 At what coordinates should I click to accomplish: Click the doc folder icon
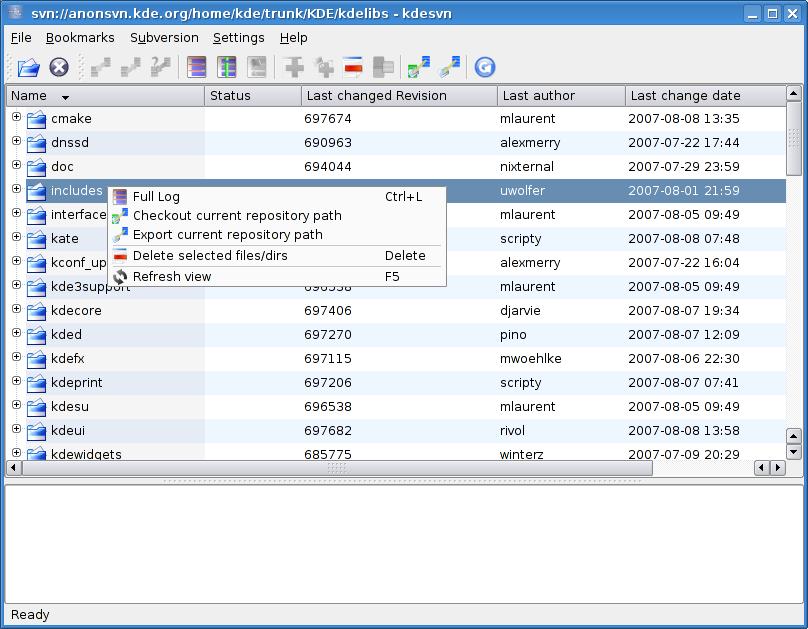tap(37, 167)
